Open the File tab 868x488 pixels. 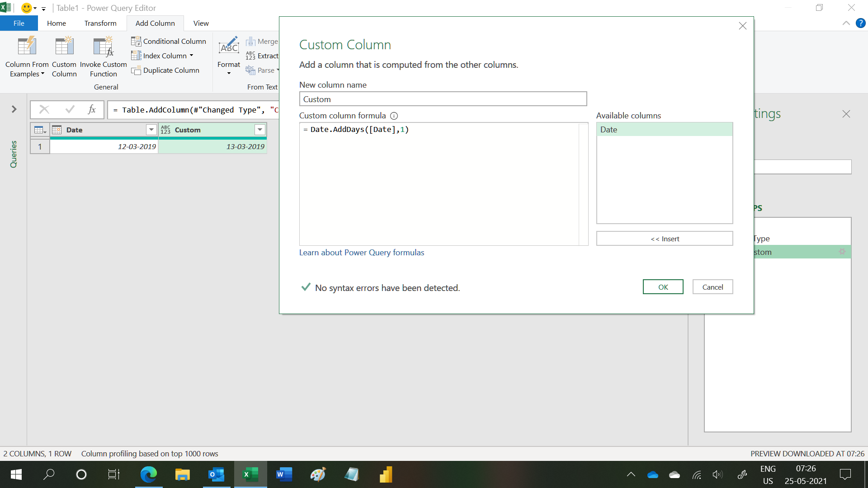tap(19, 23)
